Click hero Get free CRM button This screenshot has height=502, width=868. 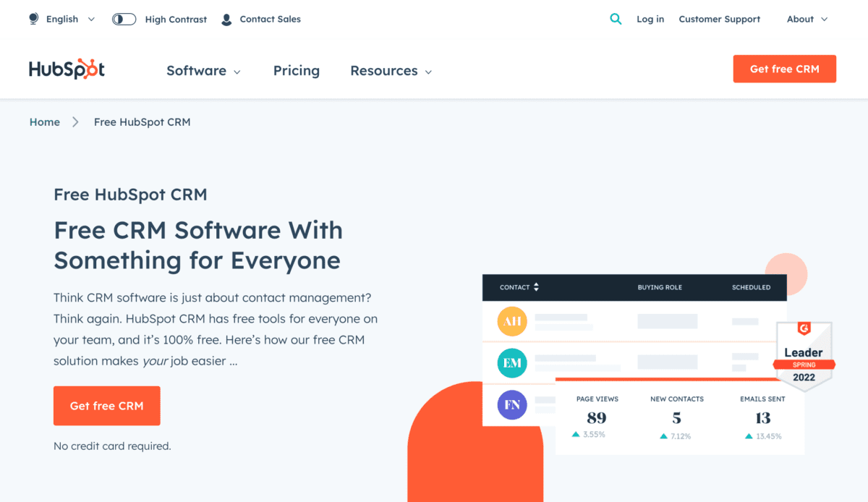107,406
